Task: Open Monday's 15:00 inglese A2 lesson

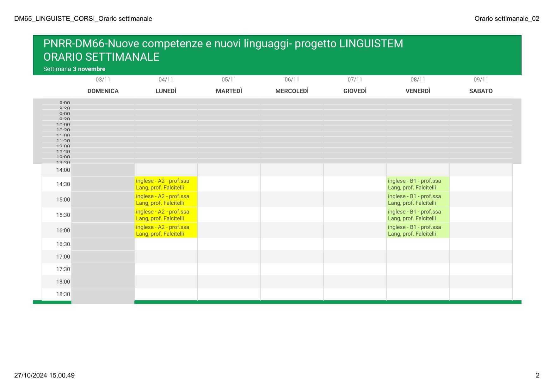Action: point(166,200)
